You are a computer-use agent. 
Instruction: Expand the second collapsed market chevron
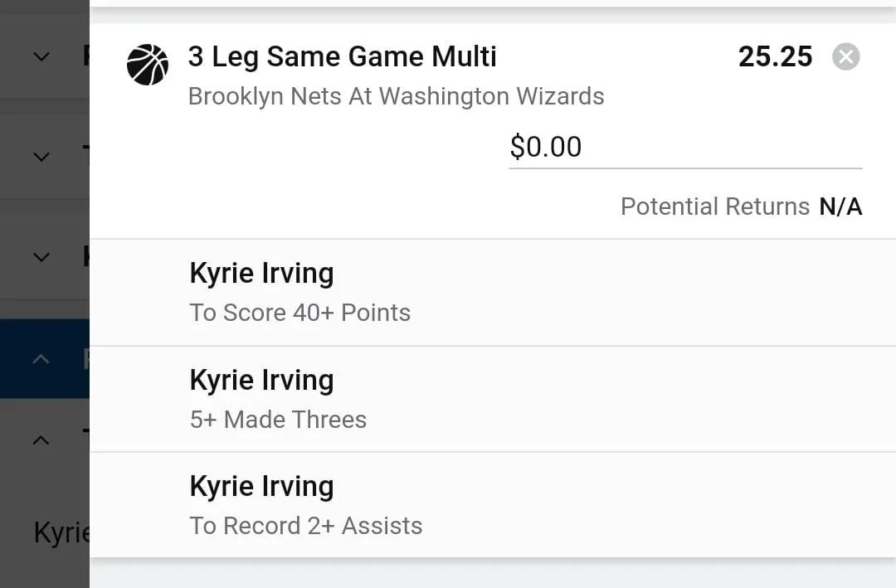pyautogui.click(x=41, y=157)
